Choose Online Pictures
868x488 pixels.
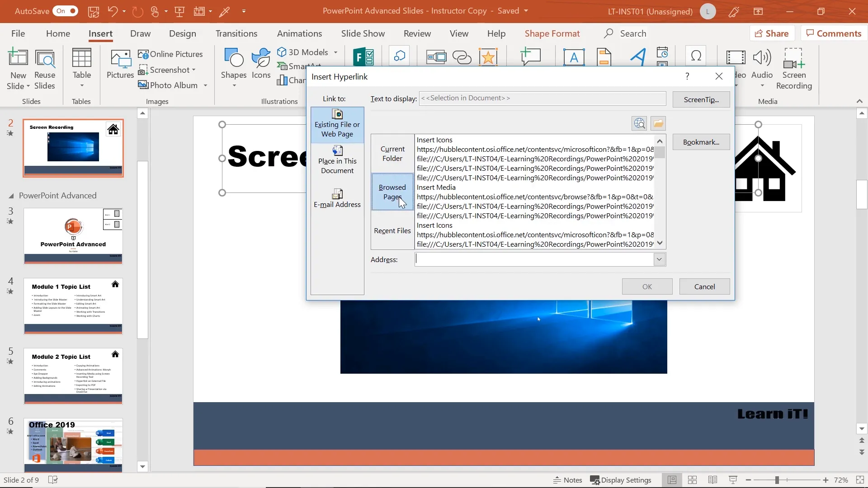pyautogui.click(x=170, y=54)
